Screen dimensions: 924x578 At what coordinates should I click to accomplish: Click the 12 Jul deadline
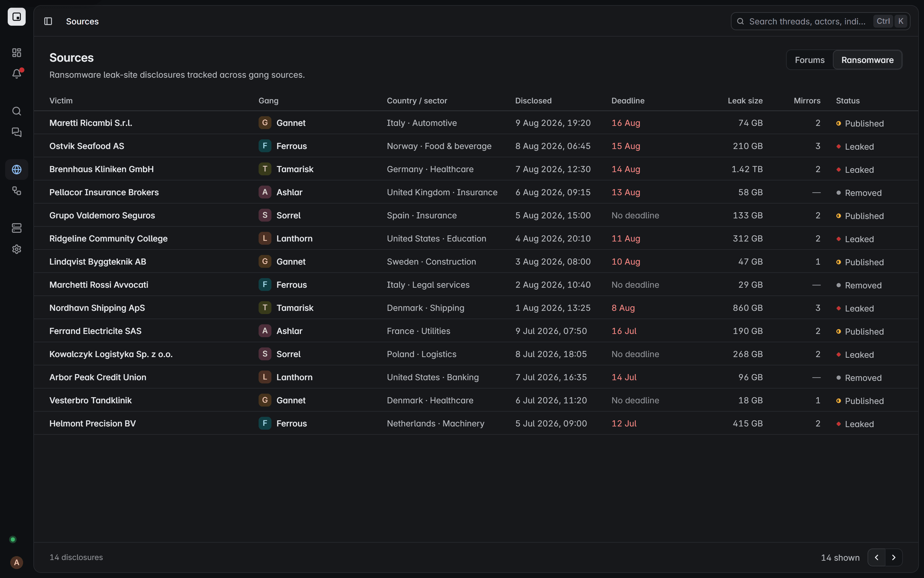[x=624, y=424]
